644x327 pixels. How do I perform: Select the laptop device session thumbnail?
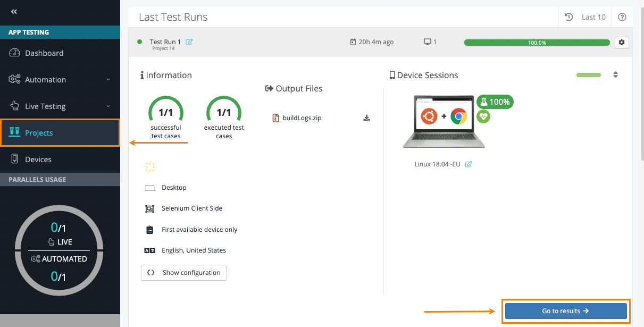click(x=443, y=122)
